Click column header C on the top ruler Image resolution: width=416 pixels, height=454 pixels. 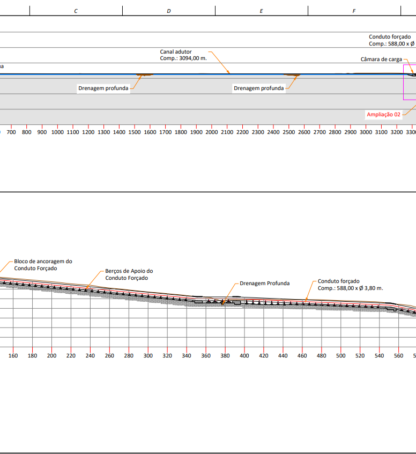click(76, 11)
